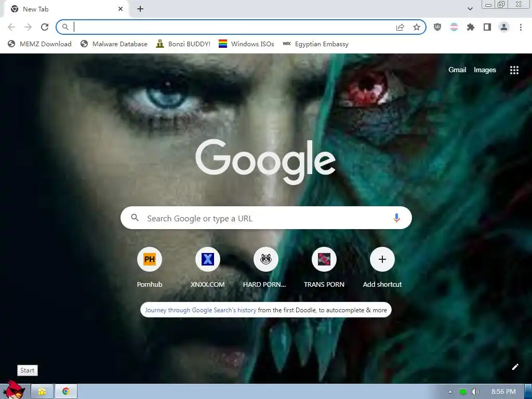Open the profile avatar menu
Image resolution: width=532 pixels, height=399 pixels.
504,27
